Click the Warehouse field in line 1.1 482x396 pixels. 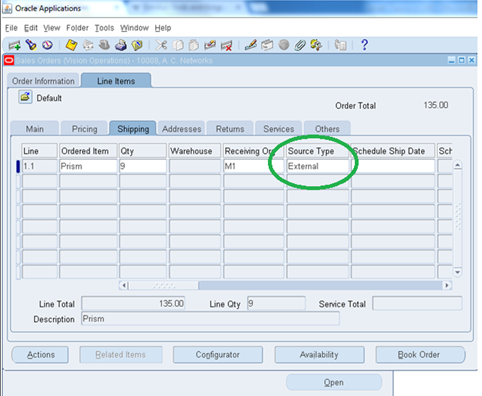coord(195,166)
